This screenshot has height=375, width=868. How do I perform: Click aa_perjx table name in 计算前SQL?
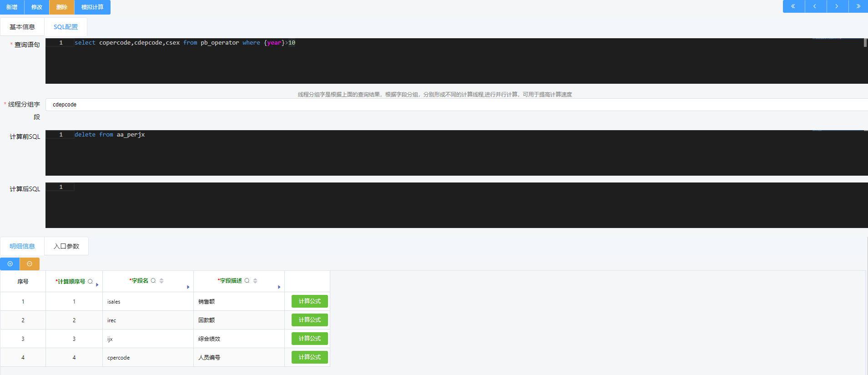pos(131,135)
